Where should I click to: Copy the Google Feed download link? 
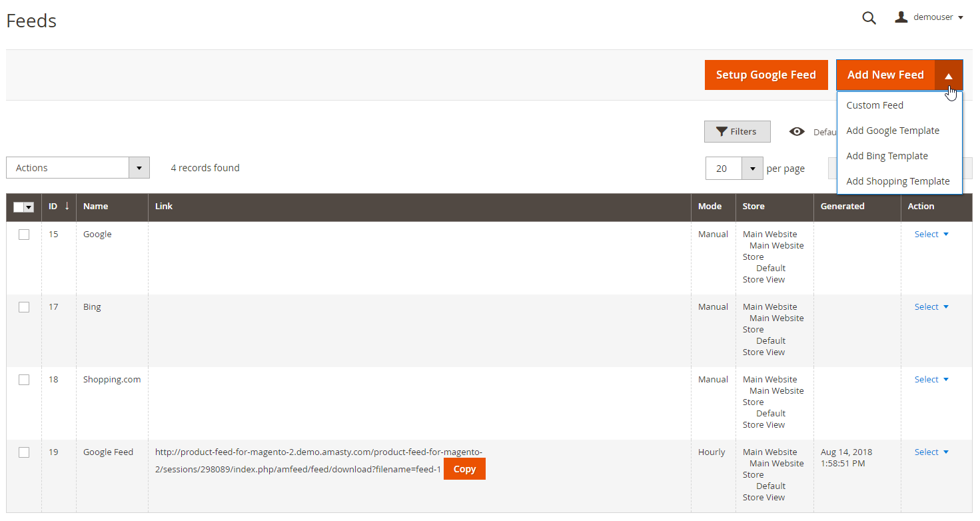point(464,469)
